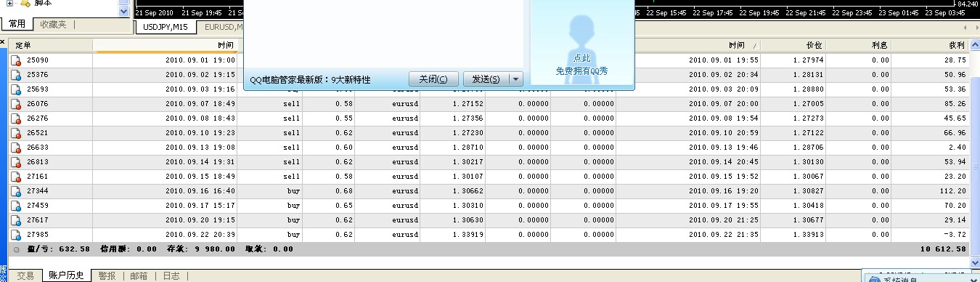The image size is (980, 282).
Task: Click order icon for ticket 27617
Action: [x=16, y=220]
